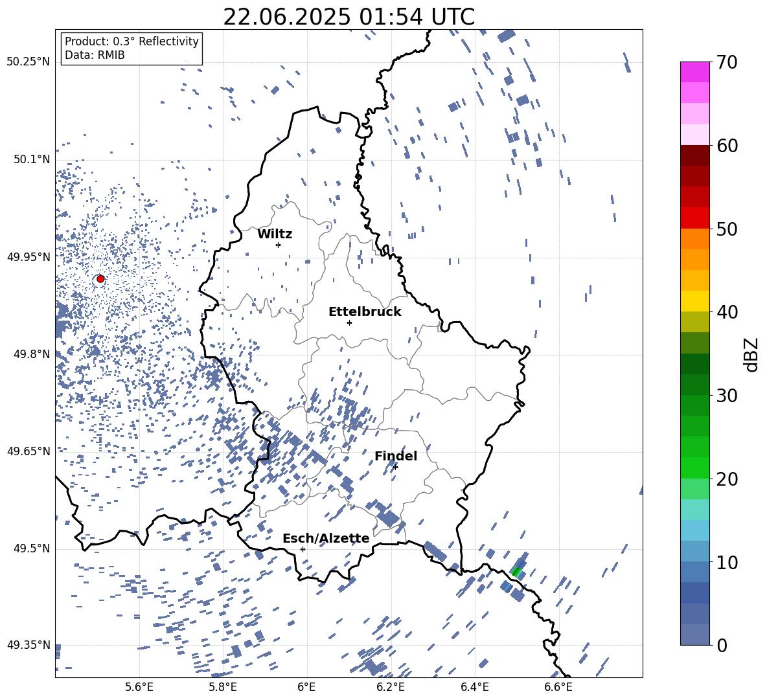Click the green reflectivity echo near 6.5°E

516,571
